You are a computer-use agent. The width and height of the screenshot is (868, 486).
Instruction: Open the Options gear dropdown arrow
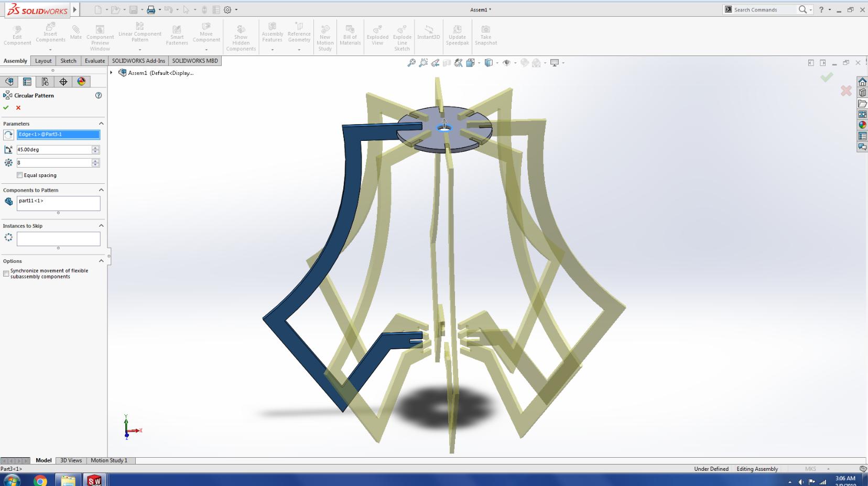[x=236, y=10]
